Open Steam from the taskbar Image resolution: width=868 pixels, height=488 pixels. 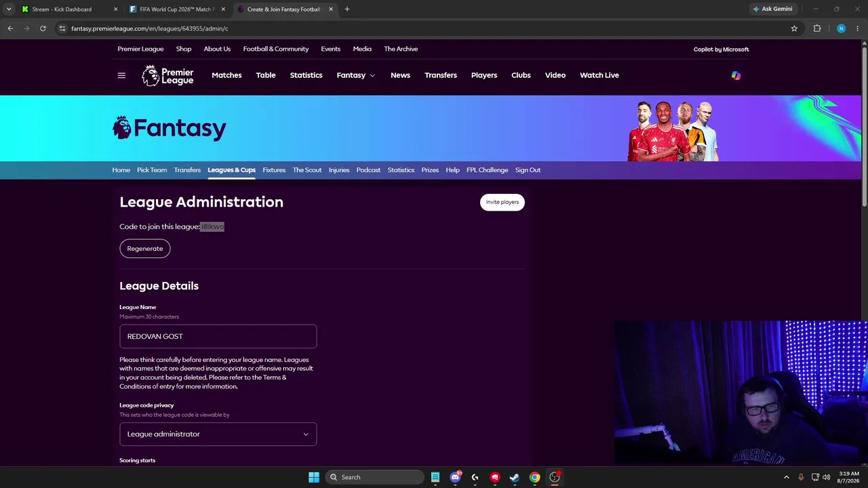click(515, 477)
